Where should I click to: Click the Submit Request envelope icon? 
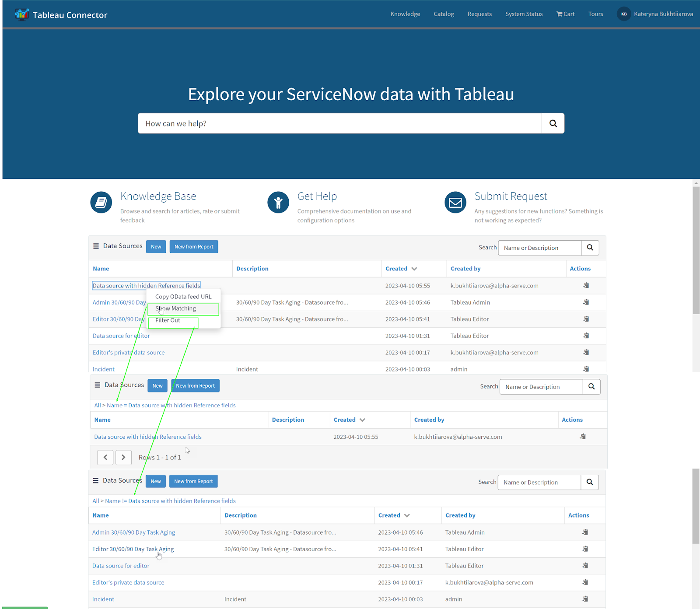(455, 203)
